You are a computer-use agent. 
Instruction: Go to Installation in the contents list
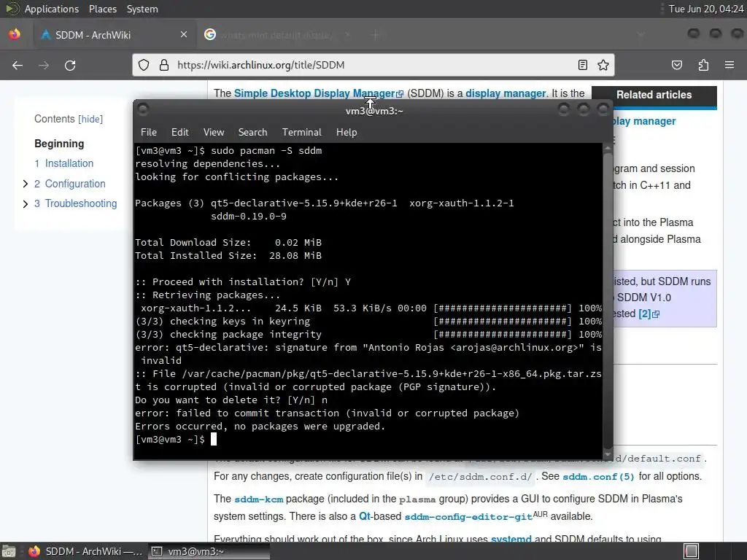click(x=69, y=163)
